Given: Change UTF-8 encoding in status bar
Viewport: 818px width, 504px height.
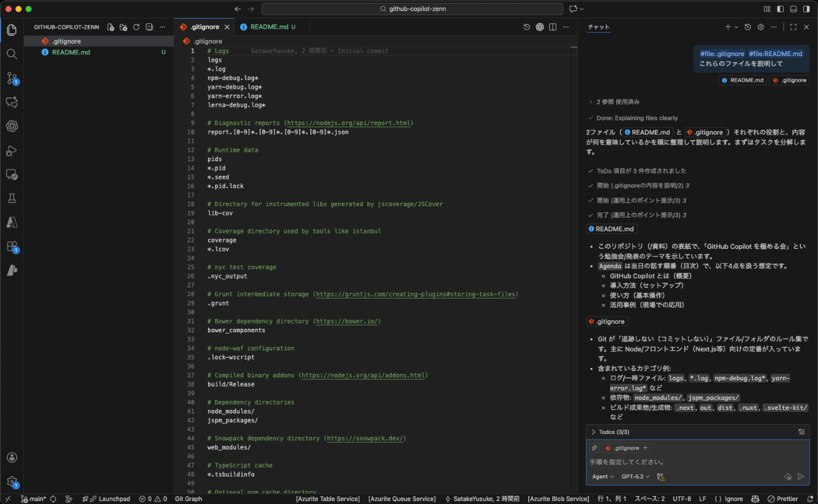Looking at the screenshot, I should coord(682,499).
